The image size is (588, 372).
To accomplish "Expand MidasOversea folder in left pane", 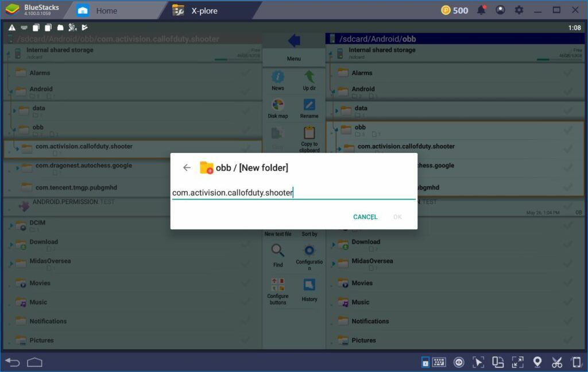I will pyautogui.click(x=11, y=263).
